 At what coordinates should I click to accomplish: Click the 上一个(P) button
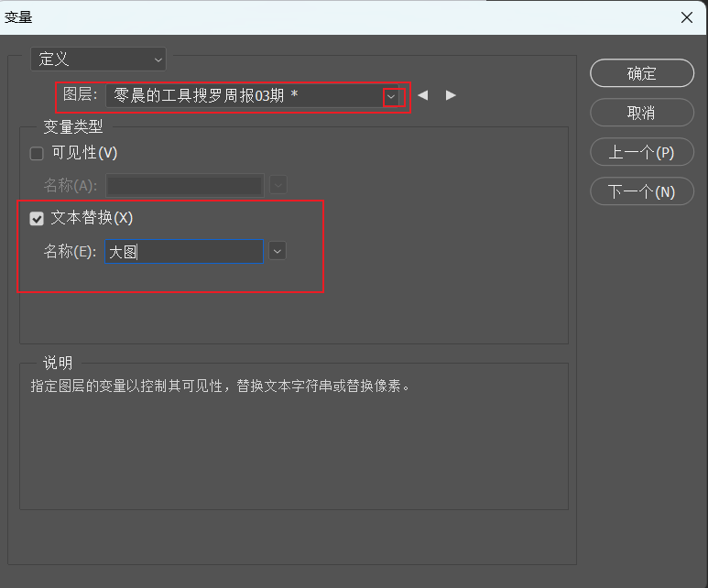click(642, 152)
